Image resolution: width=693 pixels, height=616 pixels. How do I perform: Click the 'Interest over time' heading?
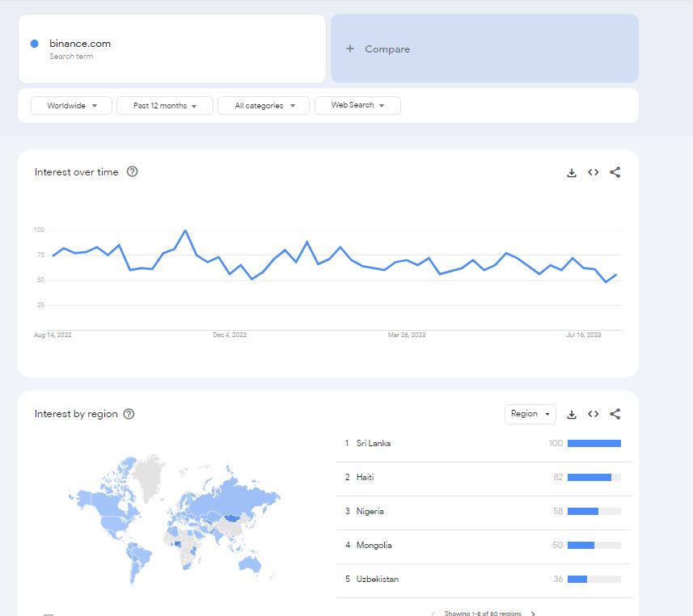click(77, 172)
